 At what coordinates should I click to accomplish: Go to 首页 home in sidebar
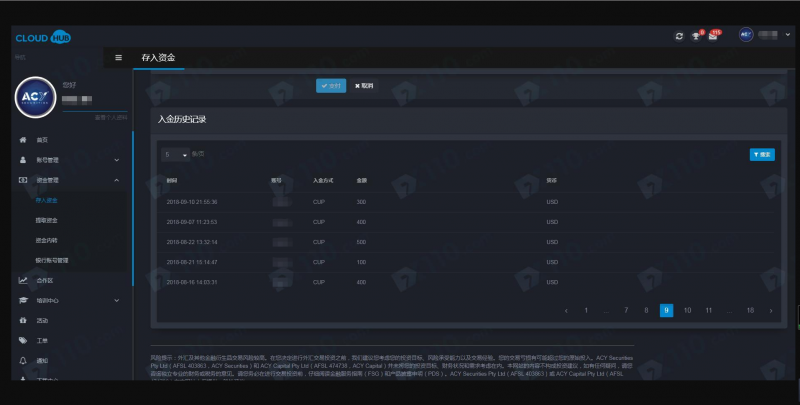[x=41, y=140]
